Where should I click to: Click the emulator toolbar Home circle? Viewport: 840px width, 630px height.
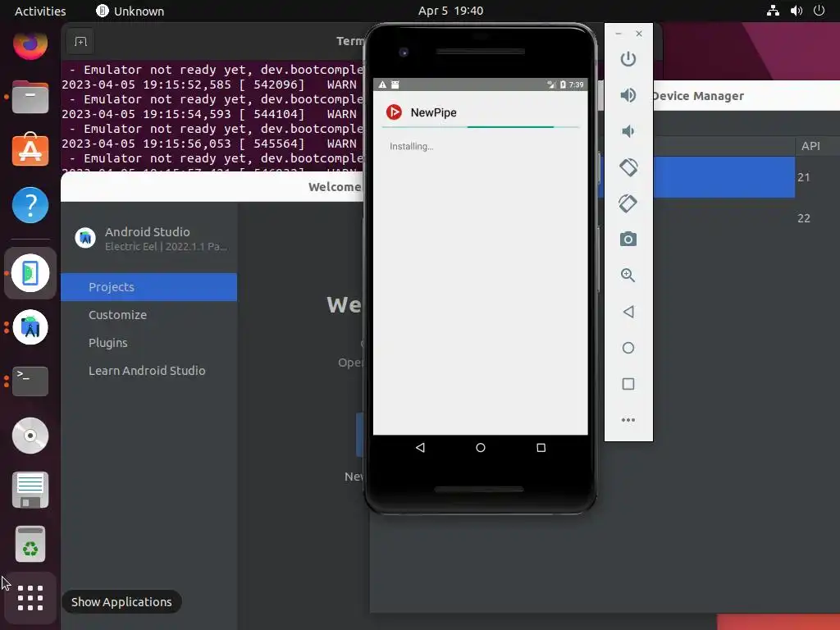pos(628,348)
